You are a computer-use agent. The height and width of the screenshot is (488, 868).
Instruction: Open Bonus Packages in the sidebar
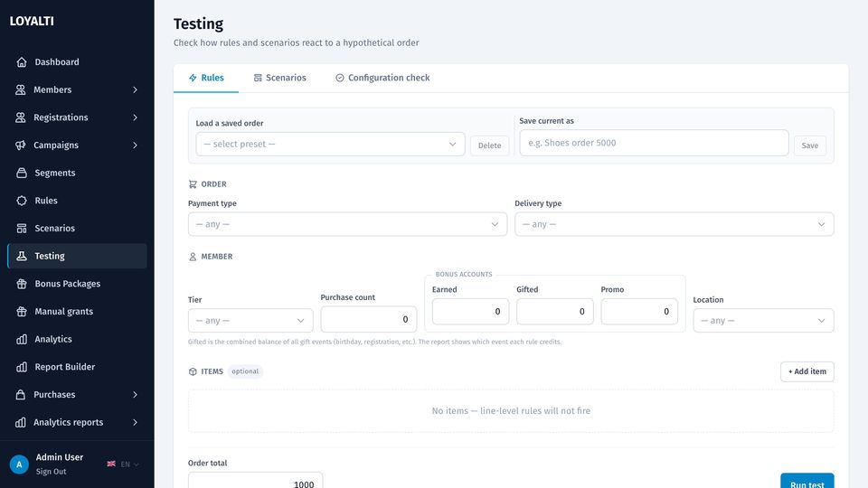(77, 283)
